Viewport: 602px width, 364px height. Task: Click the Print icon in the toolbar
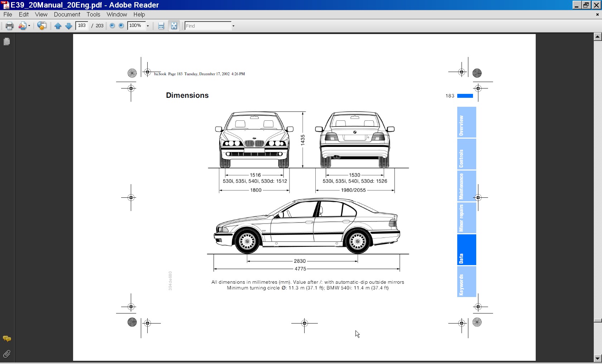tap(9, 26)
